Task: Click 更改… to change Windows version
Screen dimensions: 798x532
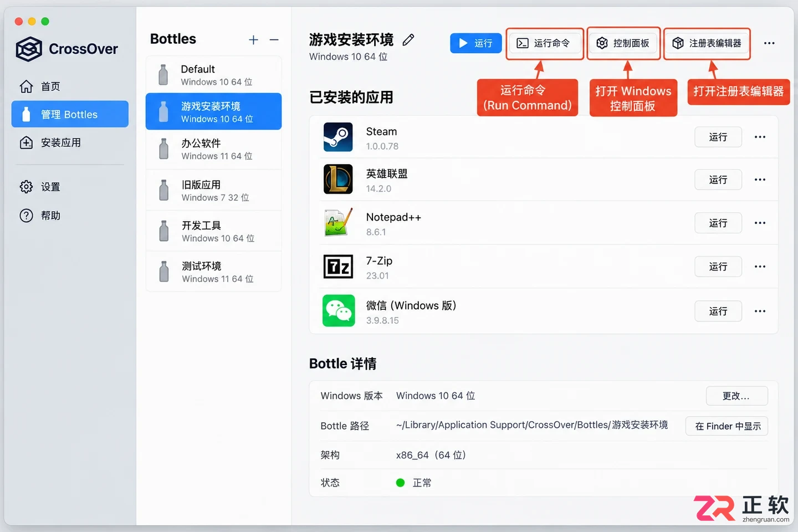Action: coord(736,396)
